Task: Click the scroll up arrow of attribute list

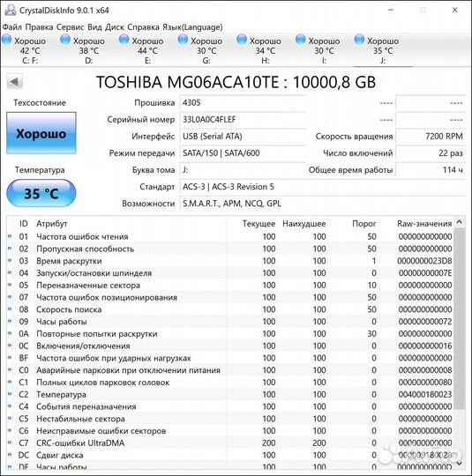Action: pos(460,222)
